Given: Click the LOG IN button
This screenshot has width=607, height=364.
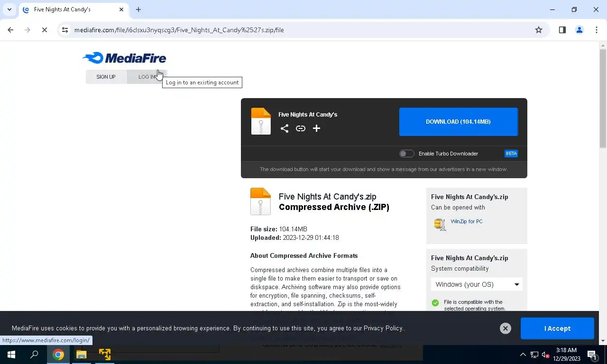Looking at the screenshot, I should pyautogui.click(x=147, y=77).
